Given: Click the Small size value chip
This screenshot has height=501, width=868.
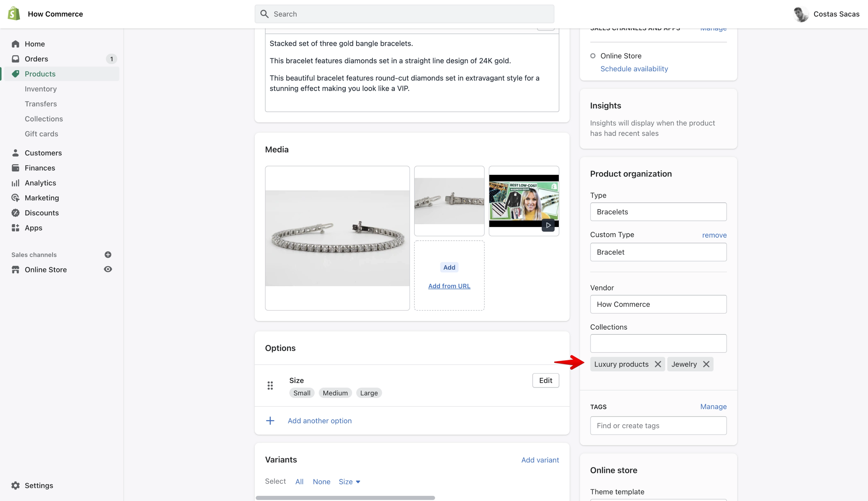Looking at the screenshot, I should click(x=302, y=393).
